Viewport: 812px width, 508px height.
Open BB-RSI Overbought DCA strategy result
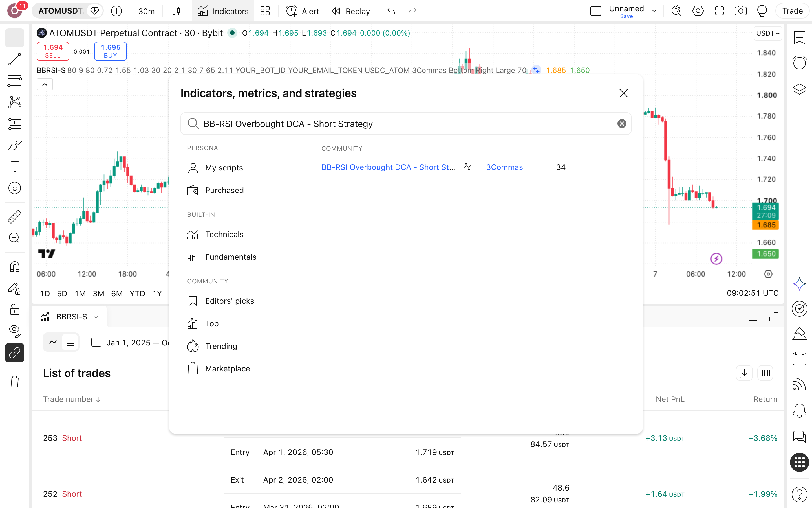[x=388, y=167]
